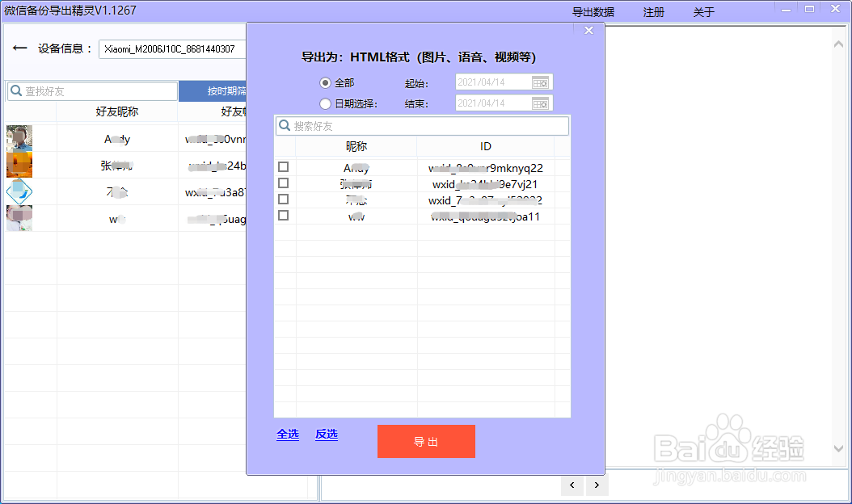Open the calendar picker for 起始 date
The width and height of the screenshot is (852, 504).
click(x=540, y=82)
